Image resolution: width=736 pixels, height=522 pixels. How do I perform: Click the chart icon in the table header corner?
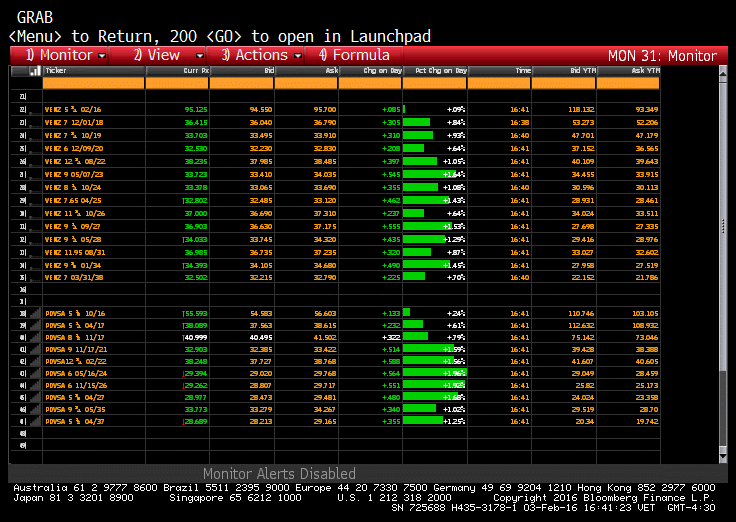(35, 71)
